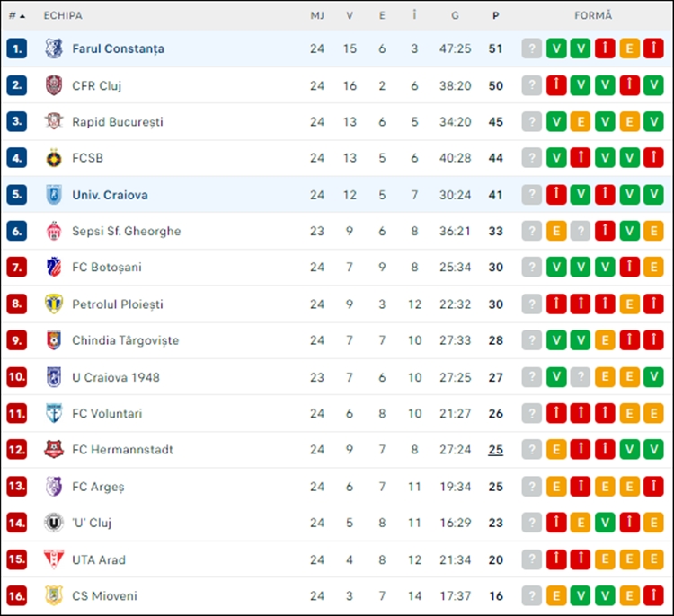This screenshot has height=616, width=674.
Task: Click the CFR Cluj team logo
Action: point(54,85)
